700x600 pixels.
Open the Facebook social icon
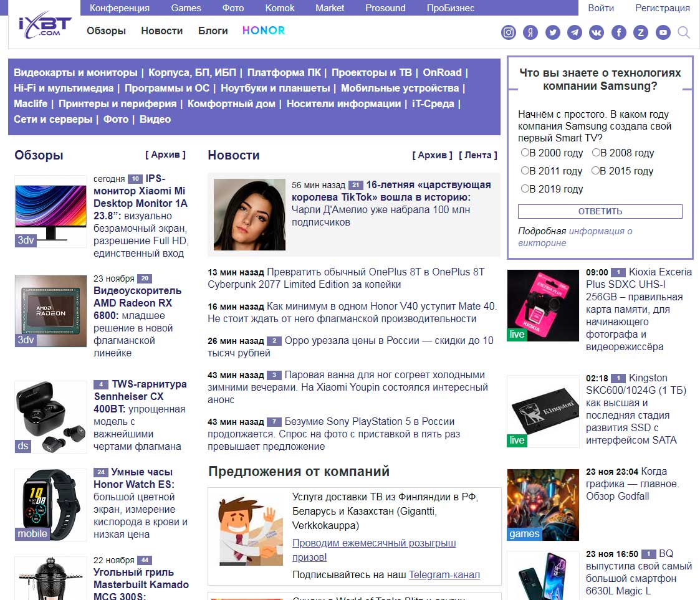(619, 32)
